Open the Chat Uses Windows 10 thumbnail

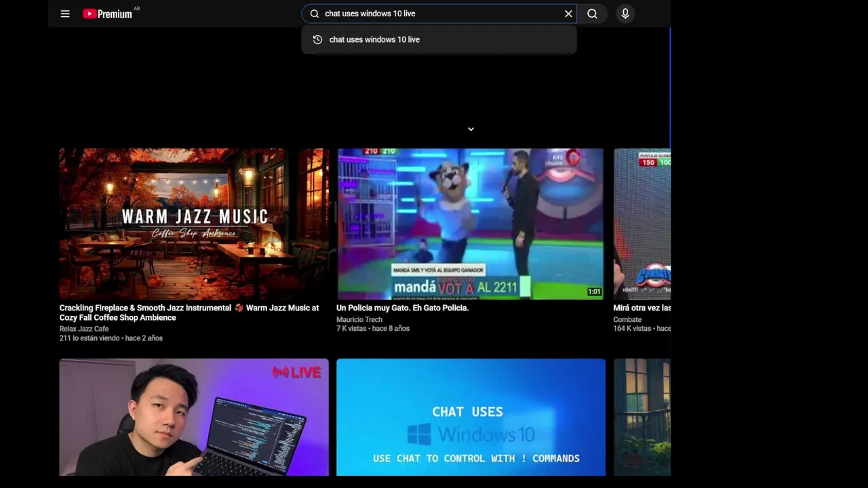point(471,418)
